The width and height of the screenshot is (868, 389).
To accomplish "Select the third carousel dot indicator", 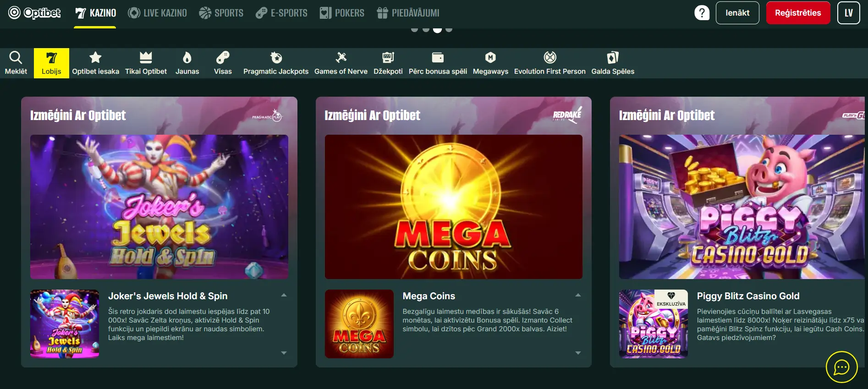I will click(438, 30).
